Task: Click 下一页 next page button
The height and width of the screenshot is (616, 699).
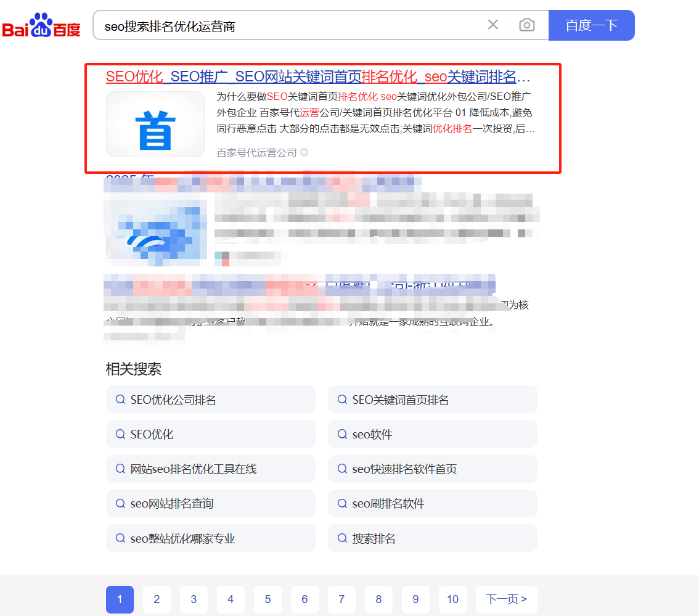Action: pos(507,599)
